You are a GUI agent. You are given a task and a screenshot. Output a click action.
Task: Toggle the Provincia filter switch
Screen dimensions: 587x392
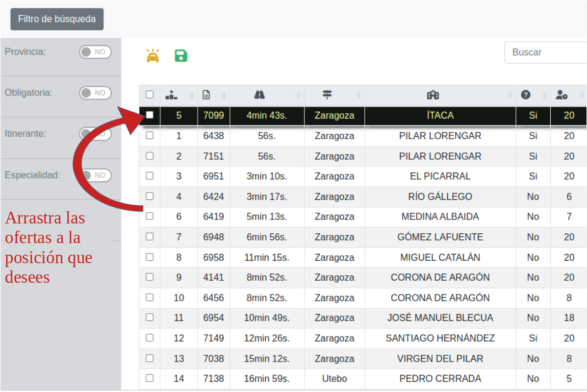click(x=95, y=52)
